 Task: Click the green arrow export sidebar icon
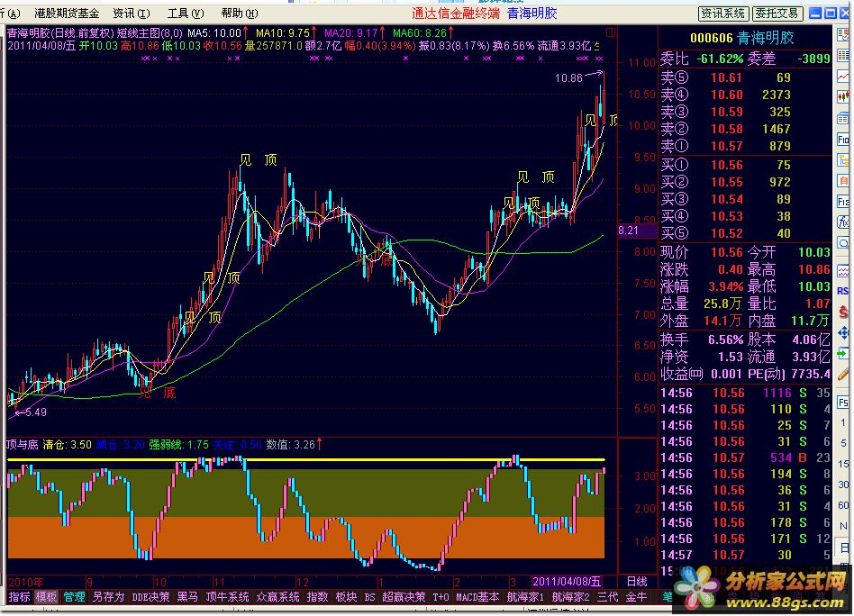[x=843, y=354]
